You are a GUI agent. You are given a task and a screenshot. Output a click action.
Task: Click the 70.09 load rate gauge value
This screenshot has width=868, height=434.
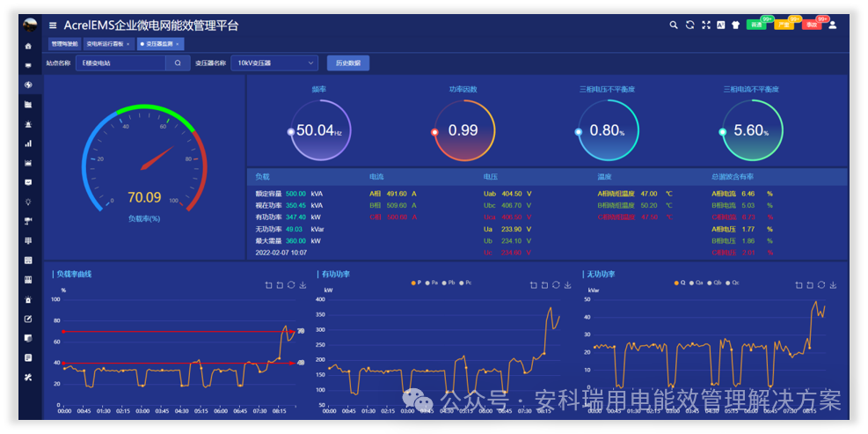(144, 197)
